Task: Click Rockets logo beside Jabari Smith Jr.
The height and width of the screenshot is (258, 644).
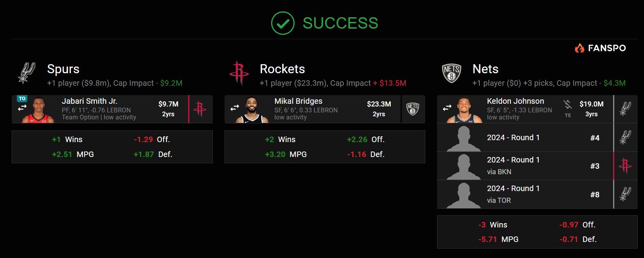Action: tap(200, 109)
